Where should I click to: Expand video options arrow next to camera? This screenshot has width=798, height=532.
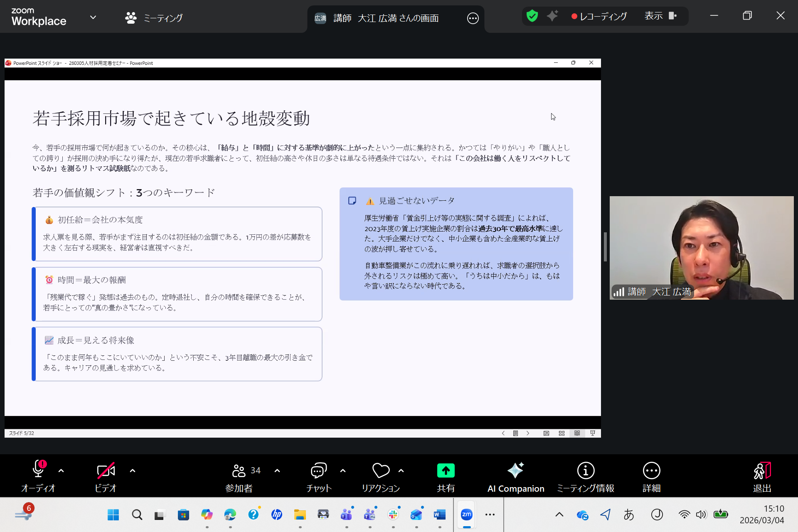[x=133, y=471]
